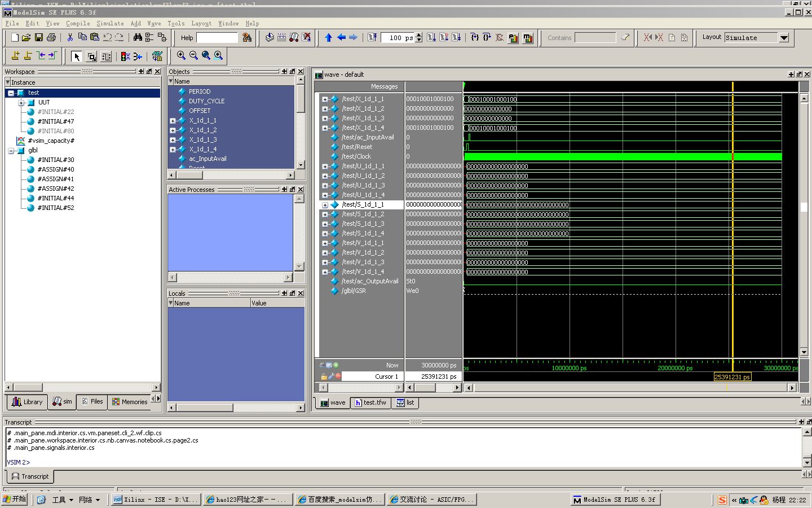Click the Print icon in toolbar
This screenshot has width=812, height=508.
51,38
